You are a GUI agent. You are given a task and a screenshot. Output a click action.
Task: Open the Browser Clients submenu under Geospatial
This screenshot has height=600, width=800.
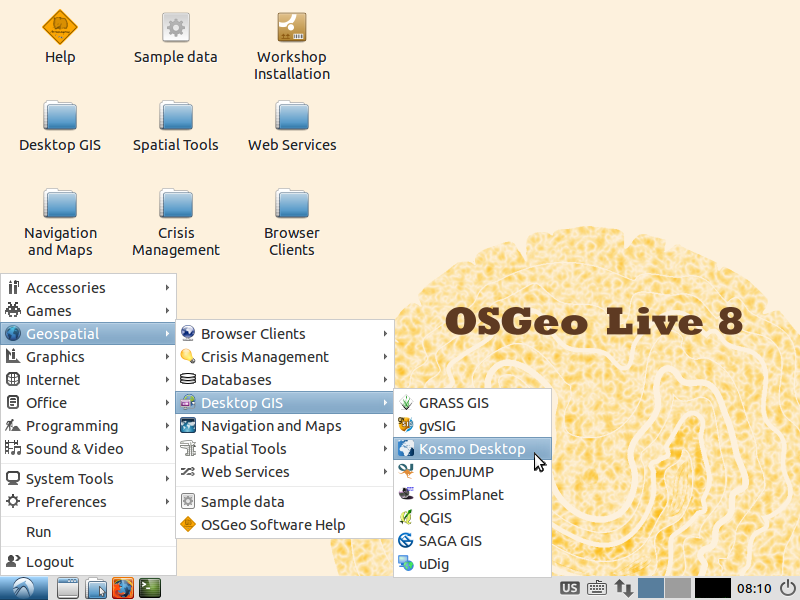285,334
